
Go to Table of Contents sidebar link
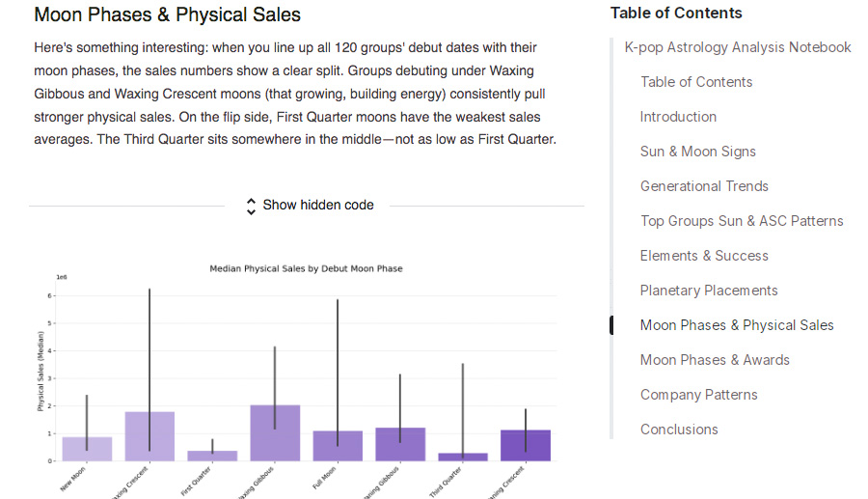click(696, 82)
